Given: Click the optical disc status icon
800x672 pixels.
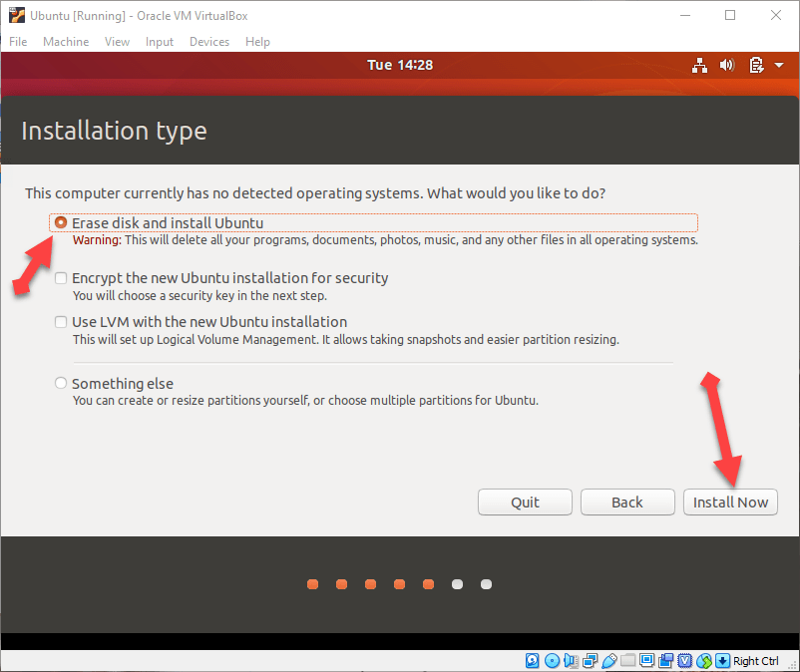Looking at the screenshot, I should pyautogui.click(x=552, y=661).
